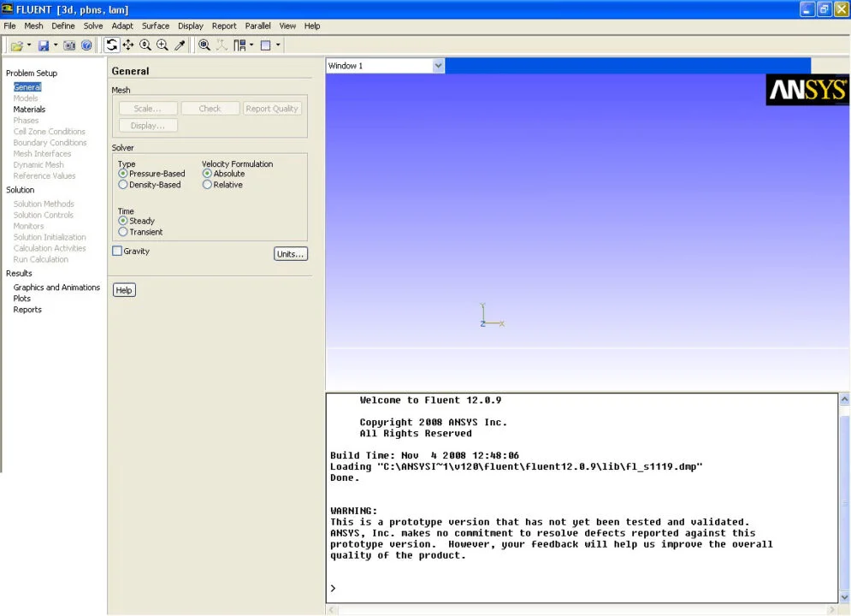Open the dropdown arrow beside folder icon
Viewport: 851px width, 616px height.
pyautogui.click(x=29, y=45)
